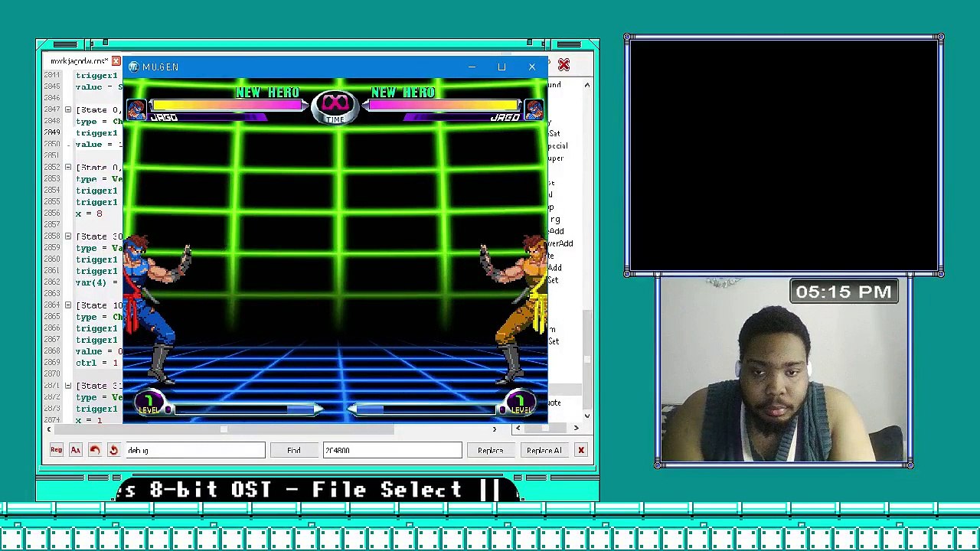Click the right NEW HERO label
Image resolution: width=980 pixels, height=551 pixels.
click(x=403, y=93)
